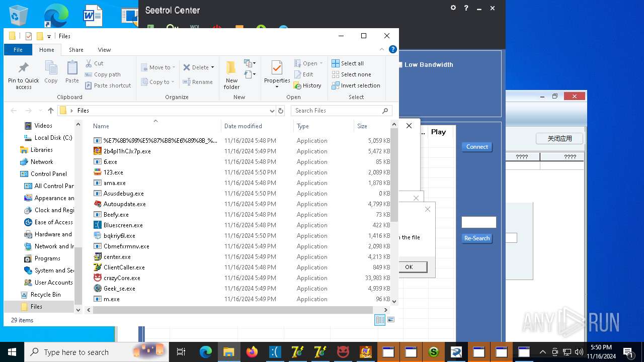Click the Copy ribbon icon
The image size is (644, 362).
tap(51, 72)
